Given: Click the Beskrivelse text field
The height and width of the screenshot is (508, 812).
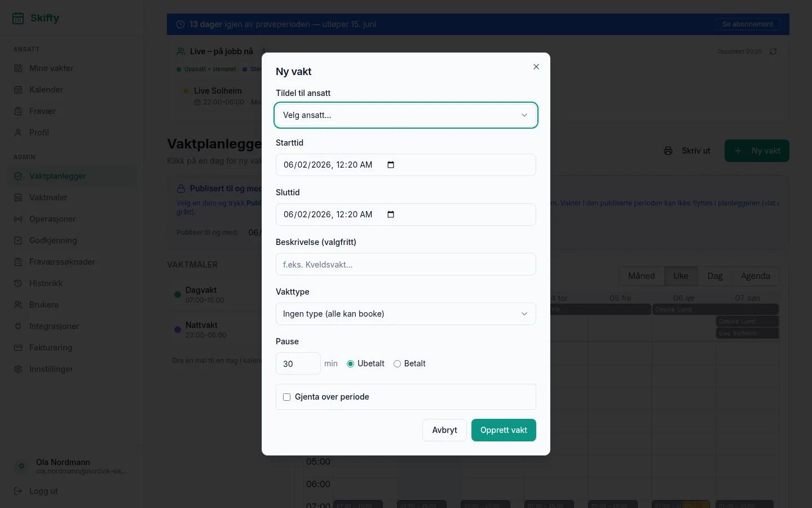Looking at the screenshot, I should point(406,264).
